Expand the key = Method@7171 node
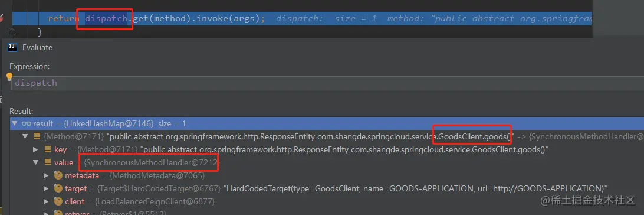Screen dimensions: 644x215 (x=36, y=149)
